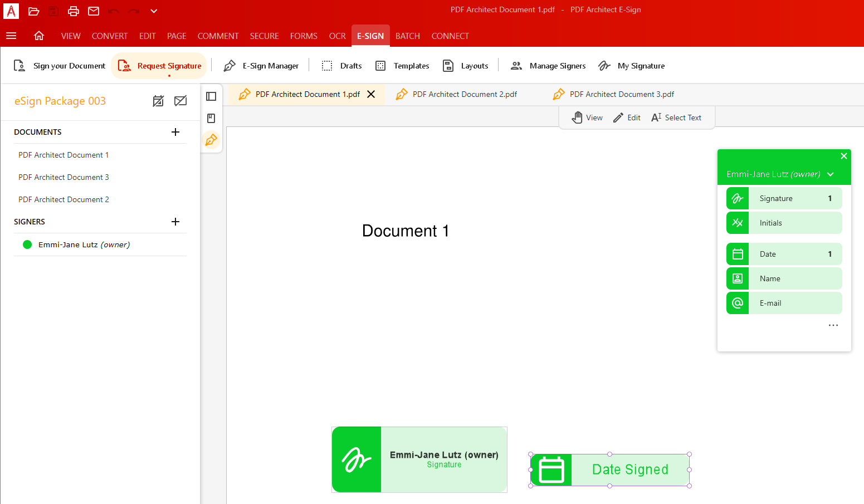This screenshot has height=504, width=864.
Task: Add an E-mail field from panel
Action: (784, 303)
